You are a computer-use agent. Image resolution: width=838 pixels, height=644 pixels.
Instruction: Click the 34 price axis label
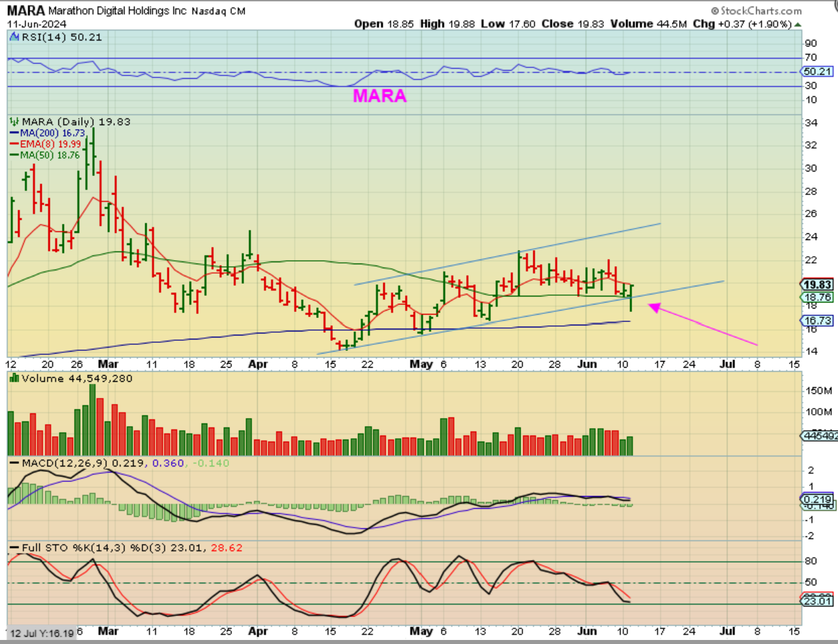pyautogui.click(x=811, y=122)
